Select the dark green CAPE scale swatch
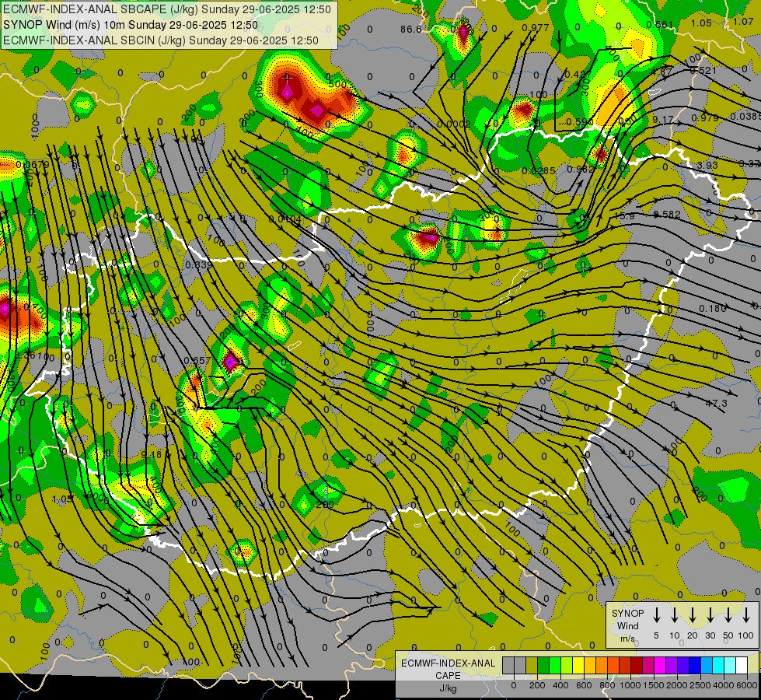The height and width of the screenshot is (700, 761). click(x=543, y=666)
